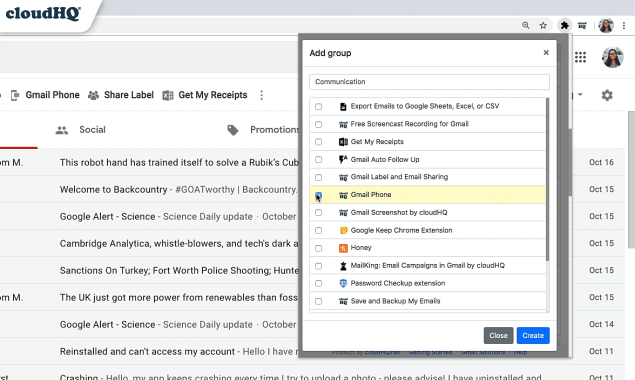635x380 pixels.
Task: Open the Cambridge Analytica whistle-blowers email
Action: click(179, 243)
